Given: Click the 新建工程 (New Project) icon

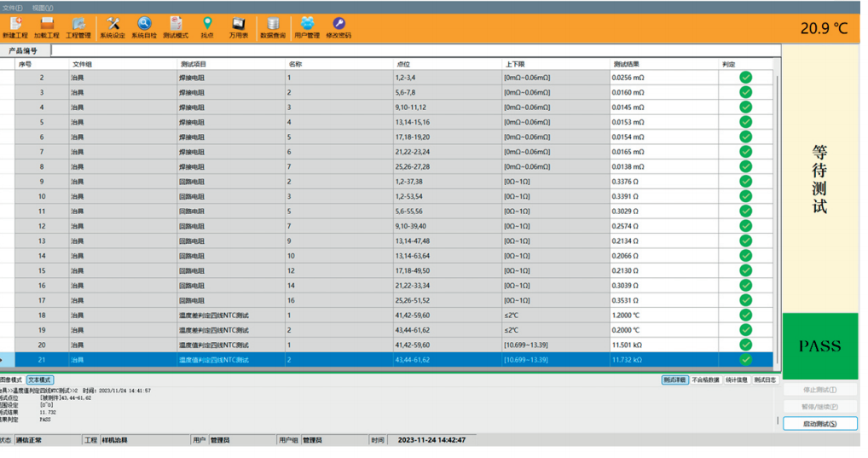Looking at the screenshot, I should [15, 27].
